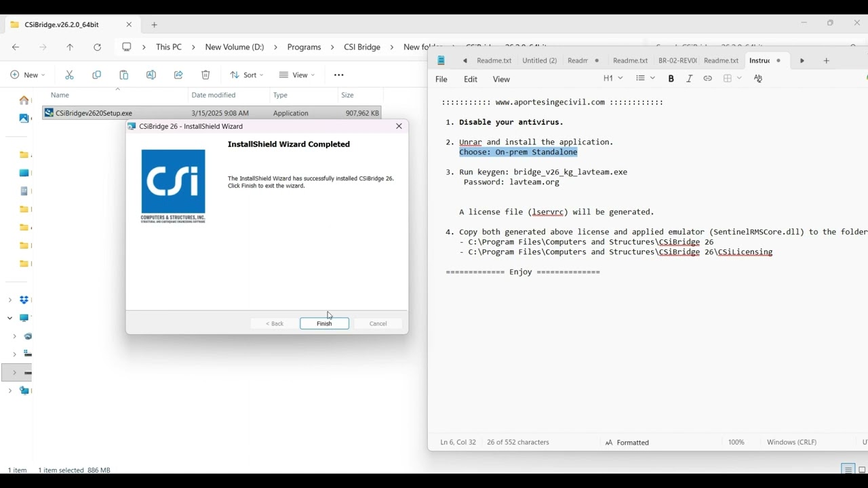This screenshot has height=488, width=868.
Task: Click the Up arrow to parent folder
Action: (x=70, y=47)
